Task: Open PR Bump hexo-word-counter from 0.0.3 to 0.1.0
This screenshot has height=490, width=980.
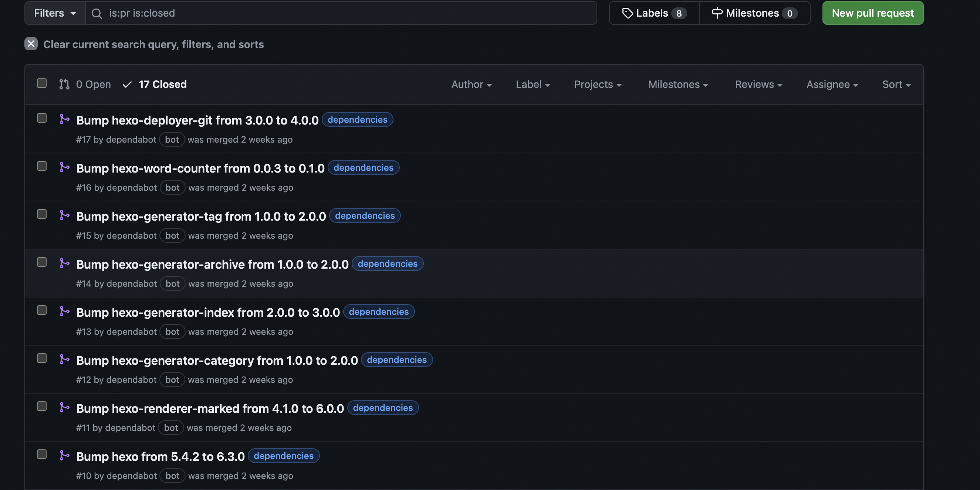Action: (200, 168)
